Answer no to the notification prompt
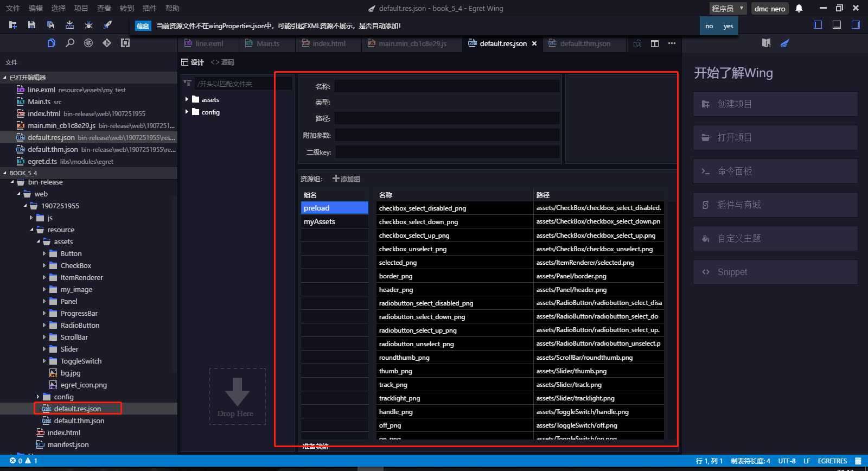The width and height of the screenshot is (868, 471). (x=709, y=26)
